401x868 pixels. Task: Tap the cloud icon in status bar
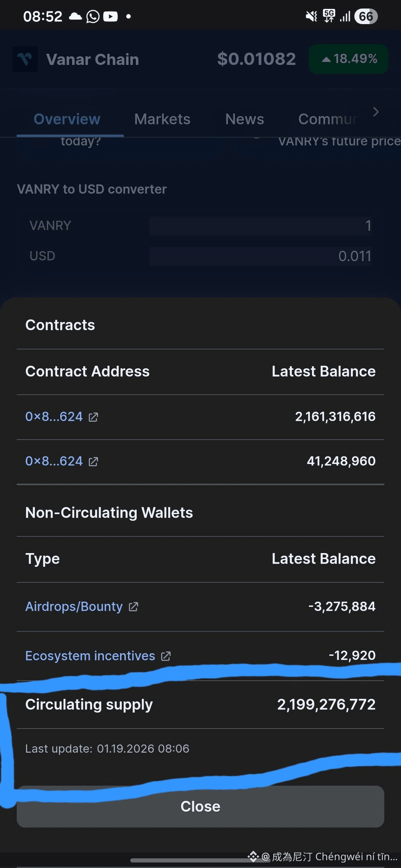pyautogui.click(x=76, y=17)
